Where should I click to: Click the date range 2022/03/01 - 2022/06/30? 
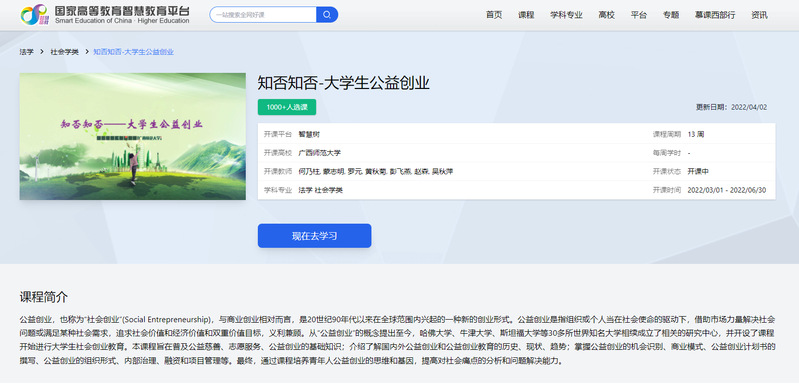(727, 190)
